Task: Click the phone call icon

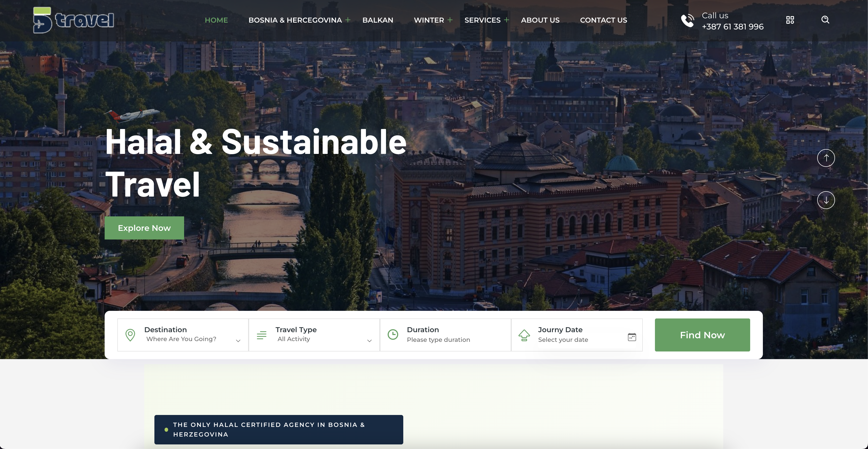Action: (x=687, y=21)
